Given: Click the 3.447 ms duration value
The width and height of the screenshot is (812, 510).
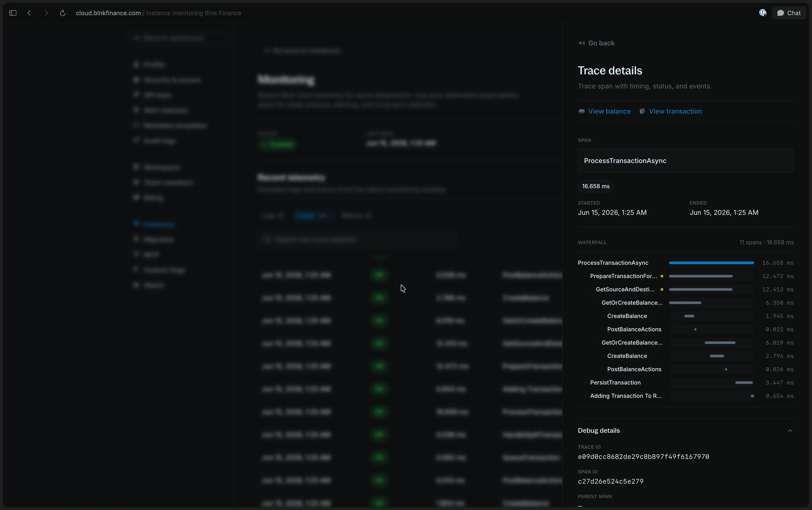Looking at the screenshot, I should click(779, 383).
